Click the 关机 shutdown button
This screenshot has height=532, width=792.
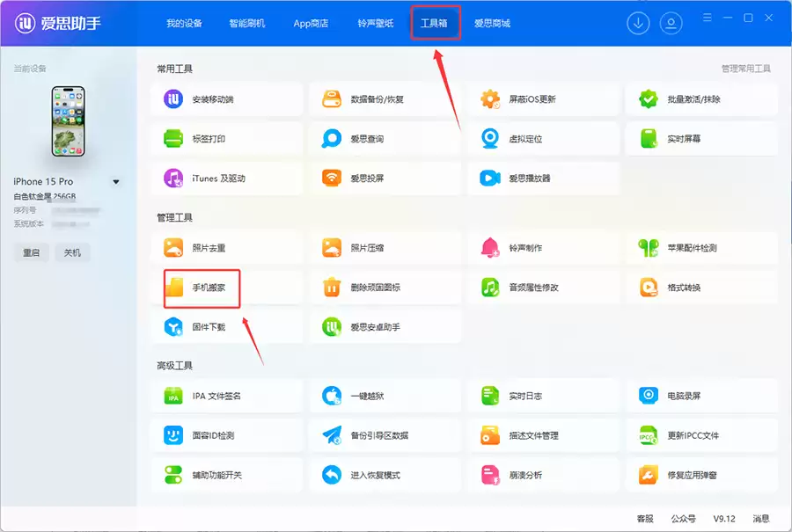click(x=72, y=252)
